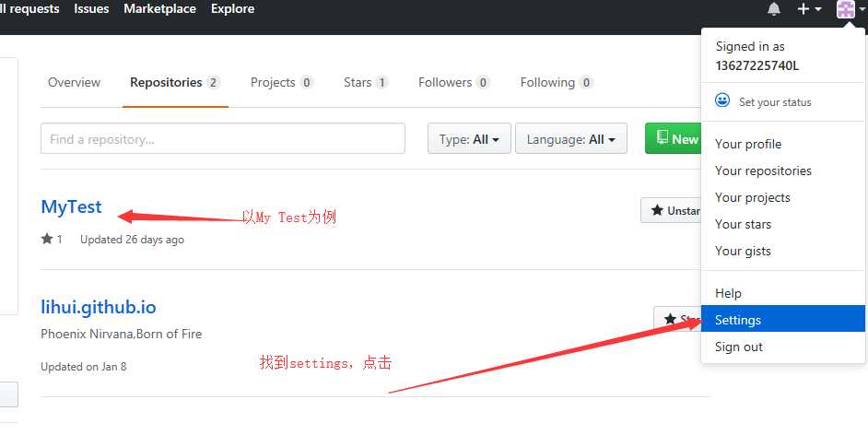868x447 pixels.
Task: Switch to the Overview tab
Action: pyautogui.click(x=75, y=83)
